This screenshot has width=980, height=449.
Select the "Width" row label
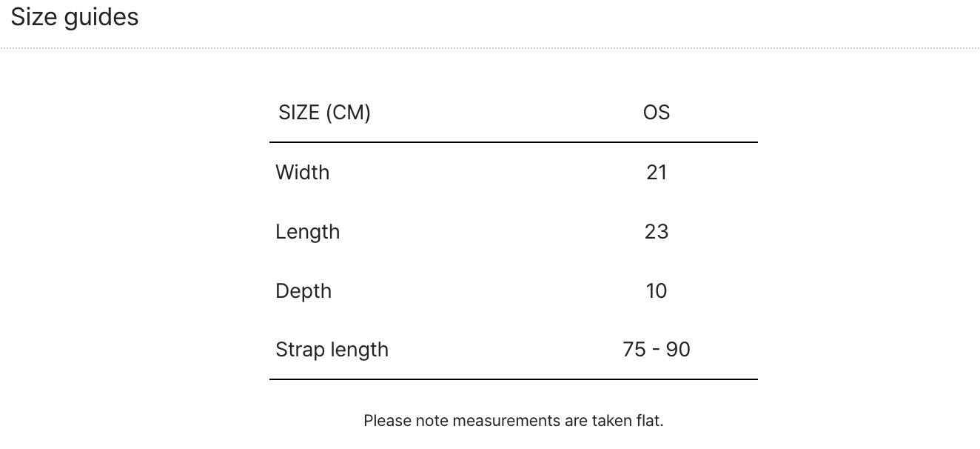pyautogui.click(x=302, y=173)
